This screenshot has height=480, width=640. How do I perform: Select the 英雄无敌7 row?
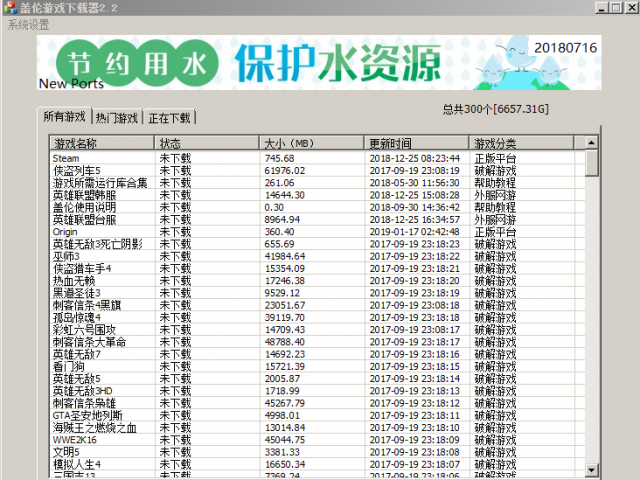tap(316, 354)
